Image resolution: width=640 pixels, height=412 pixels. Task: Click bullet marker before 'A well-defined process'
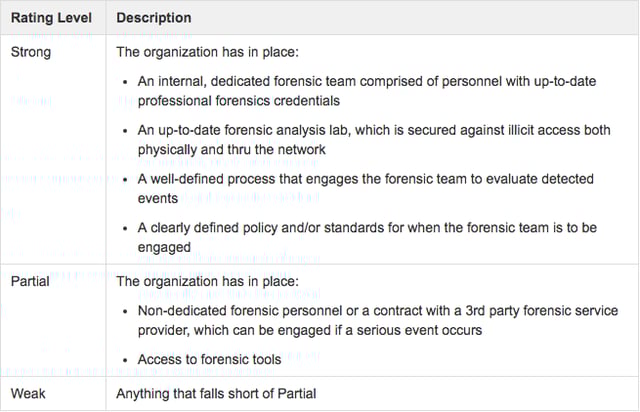[125, 179]
